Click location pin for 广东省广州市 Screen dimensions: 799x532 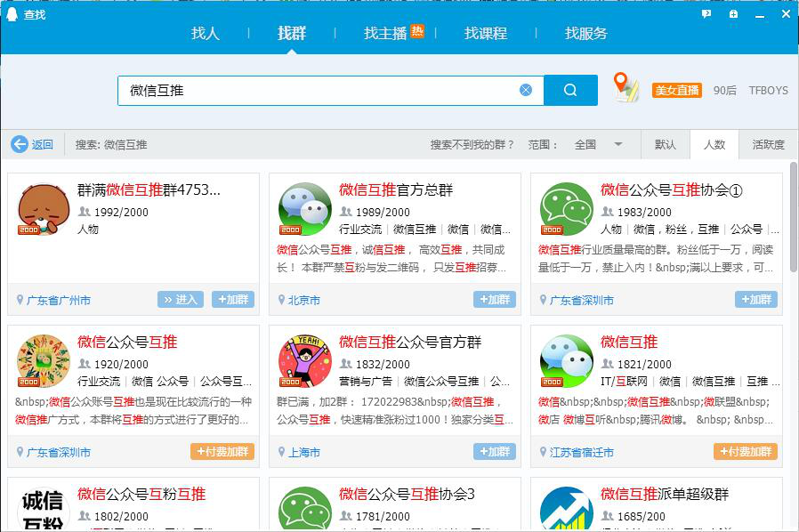pos(20,300)
